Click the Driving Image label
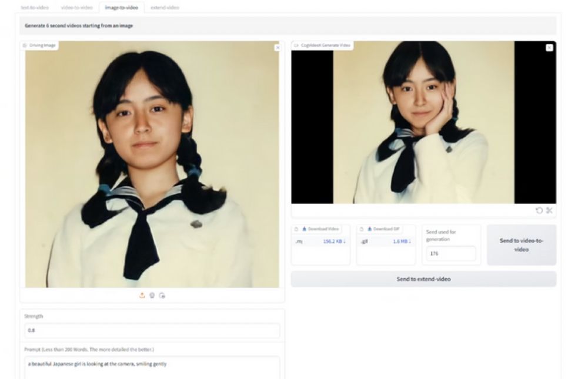 [x=40, y=45]
